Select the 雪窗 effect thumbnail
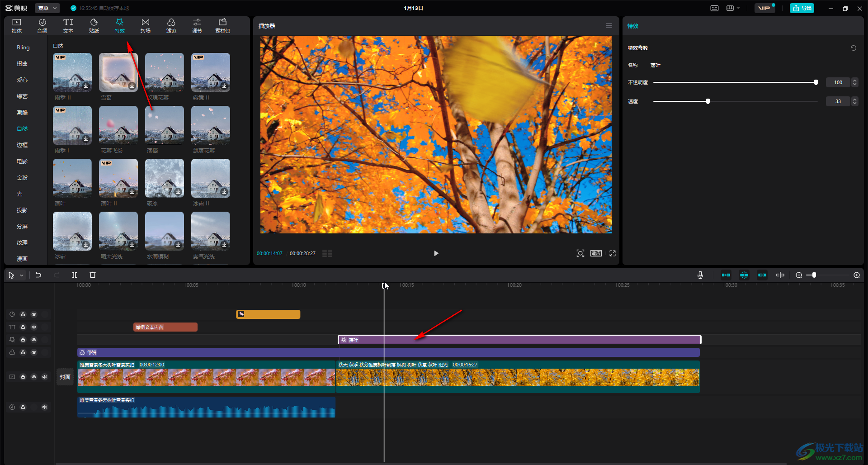Screen dimensions: 868x465 tap(118, 72)
